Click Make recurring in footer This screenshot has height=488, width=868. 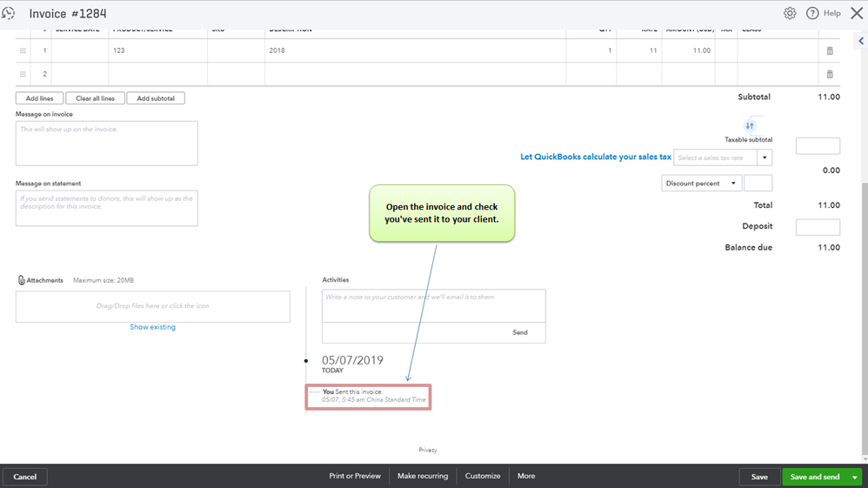(x=423, y=476)
